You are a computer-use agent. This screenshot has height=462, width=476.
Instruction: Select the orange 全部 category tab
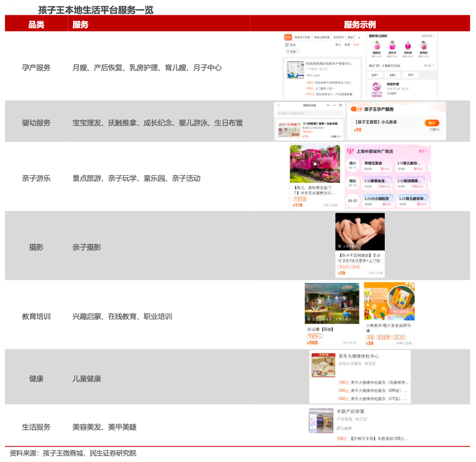287,37
